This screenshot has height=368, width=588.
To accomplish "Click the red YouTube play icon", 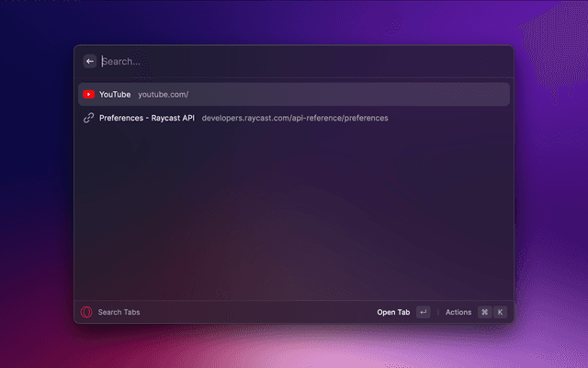I will pyautogui.click(x=88, y=94).
